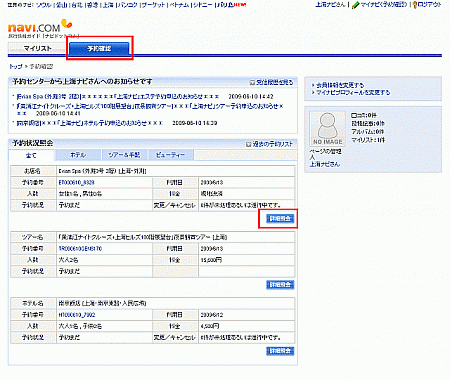The image size is (450, 380).
Task: Click マイリスト:1件 count in profile panel
Action: tap(368, 140)
